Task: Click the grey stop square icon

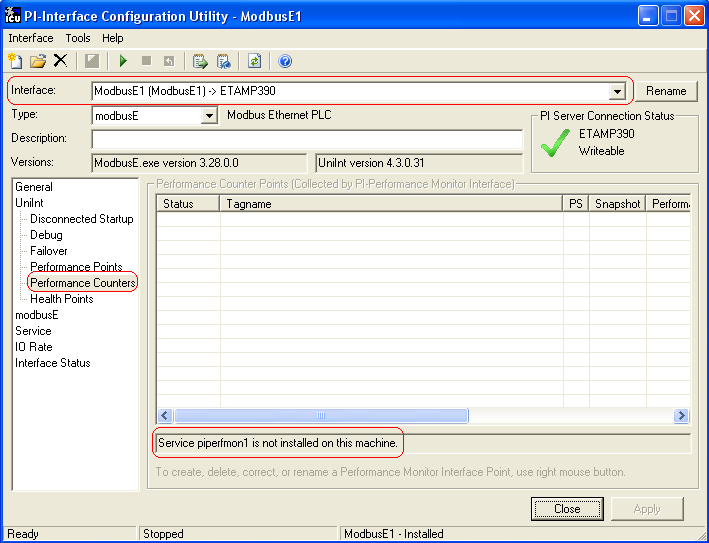Action: click(146, 61)
